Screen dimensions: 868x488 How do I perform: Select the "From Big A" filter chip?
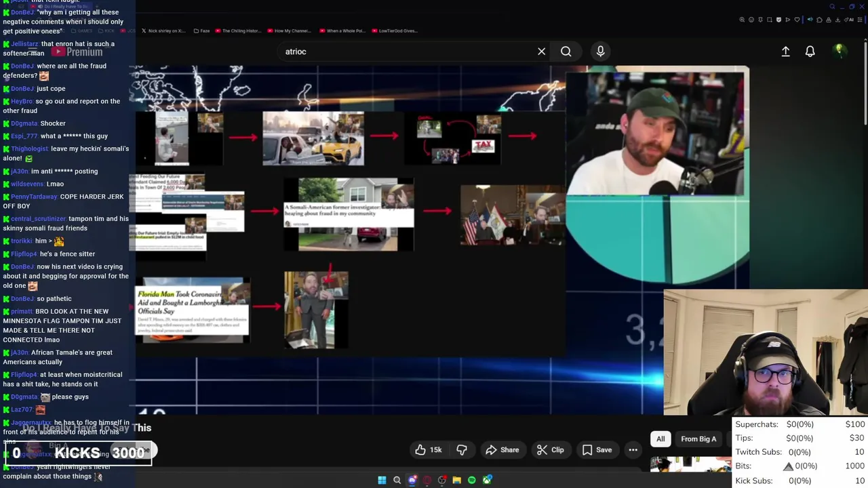[x=698, y=439]
